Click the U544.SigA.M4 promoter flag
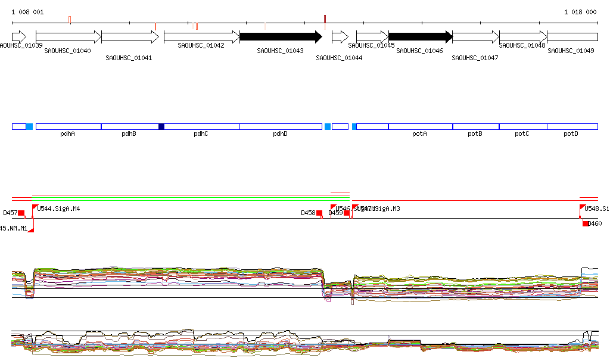The height and width of the screenshot is (364, 610). pos(35,207)
